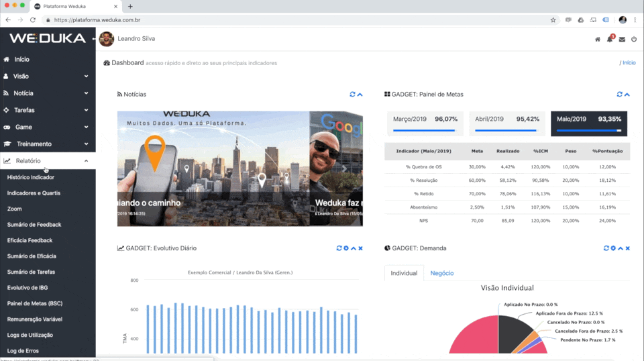Image resolution: width=644 pixels, height=361 pixels.
Task: Open Logs de Utilização report
Action: pyautogui.click(x=30, y=335)
